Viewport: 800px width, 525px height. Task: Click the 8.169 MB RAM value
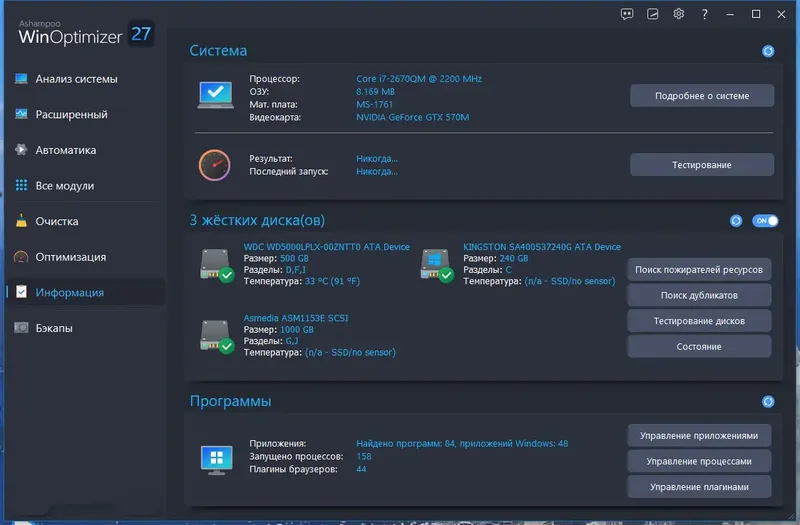376,91
